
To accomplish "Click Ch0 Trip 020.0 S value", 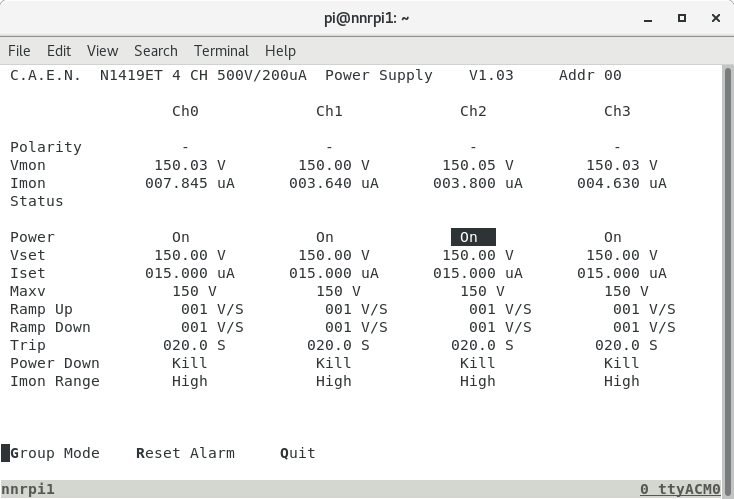I will pyautogui.click(x=194, y=345).
